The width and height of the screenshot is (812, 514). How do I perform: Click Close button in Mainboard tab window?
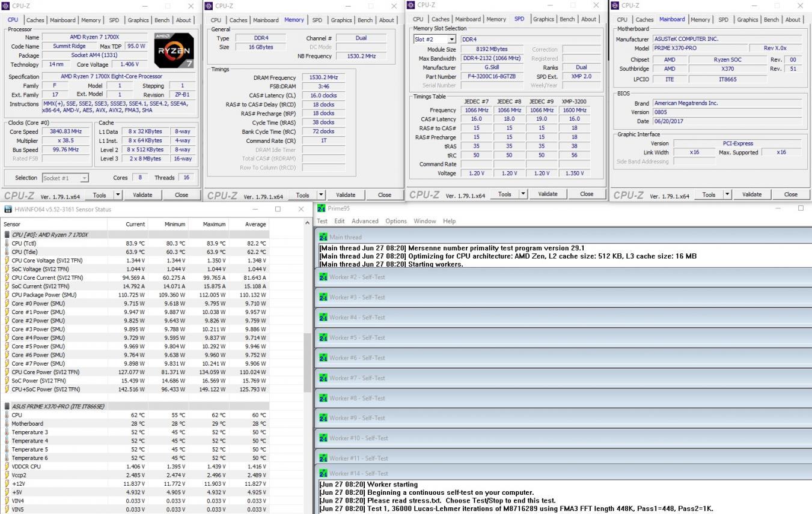point(791,195)
